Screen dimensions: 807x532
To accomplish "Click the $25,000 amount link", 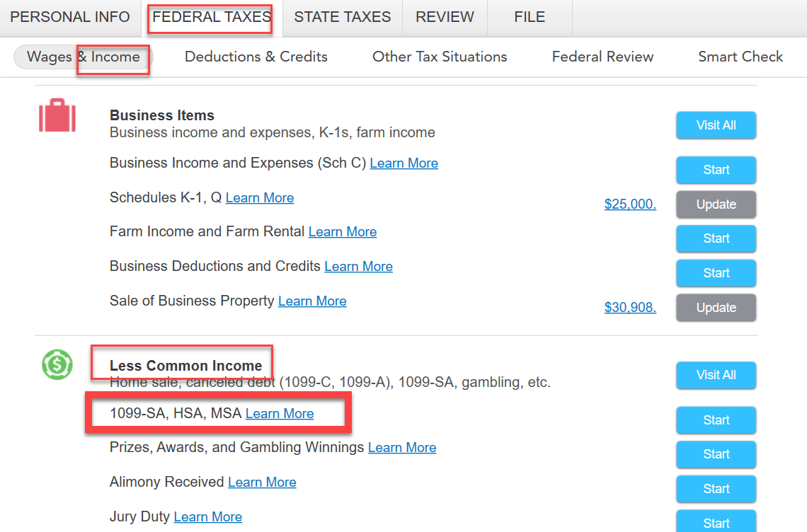I will click(x=630, y=204).
